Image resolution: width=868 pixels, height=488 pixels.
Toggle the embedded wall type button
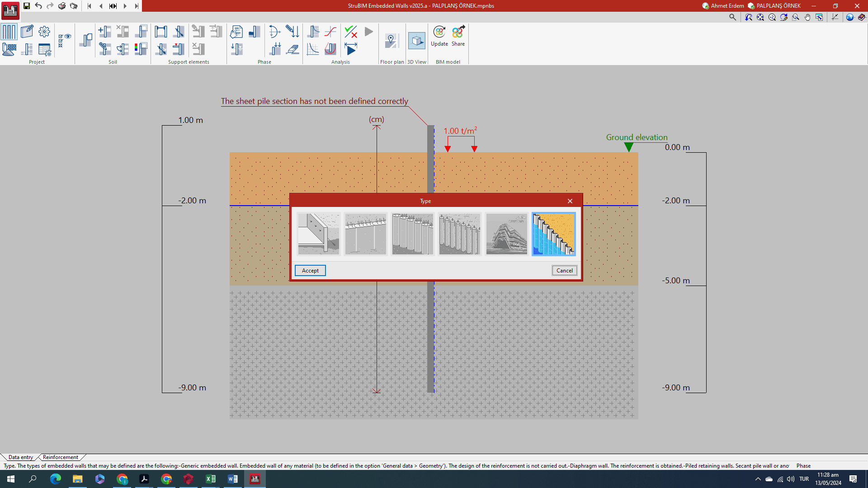click(x=9, y=32)
